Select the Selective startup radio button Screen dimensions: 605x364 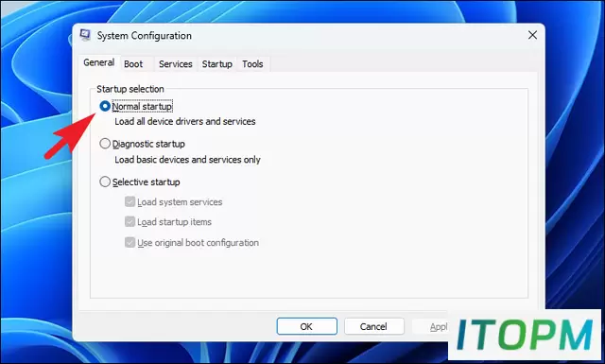(105, 182)
